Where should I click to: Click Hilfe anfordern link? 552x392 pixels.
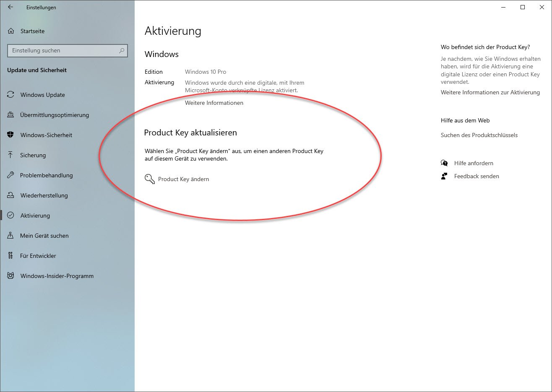click(474, 163)
